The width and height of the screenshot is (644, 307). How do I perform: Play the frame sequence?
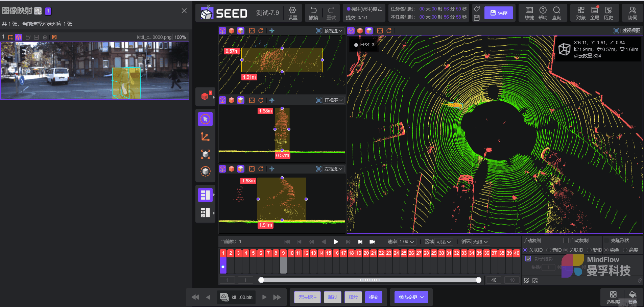coord(336,242)
